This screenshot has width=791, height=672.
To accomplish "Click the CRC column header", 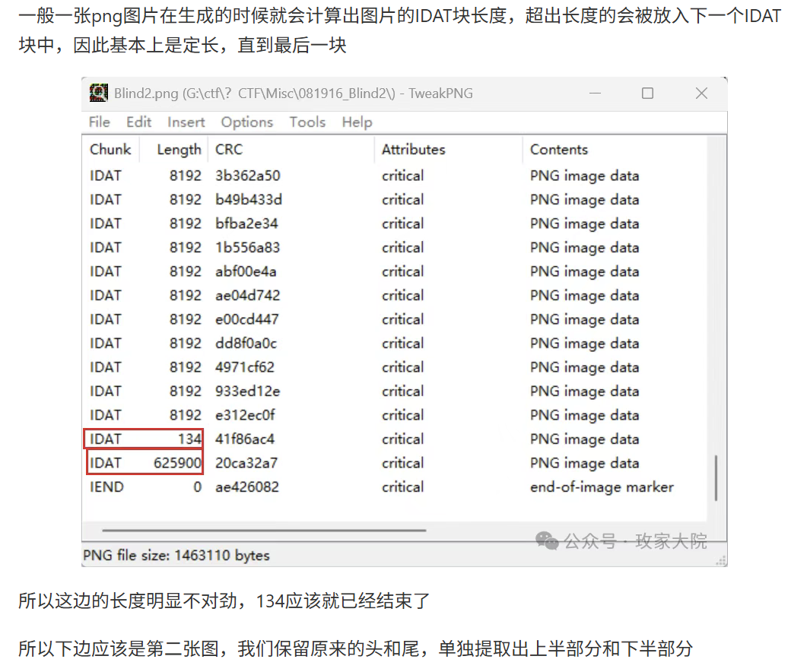I will (229, 150).
